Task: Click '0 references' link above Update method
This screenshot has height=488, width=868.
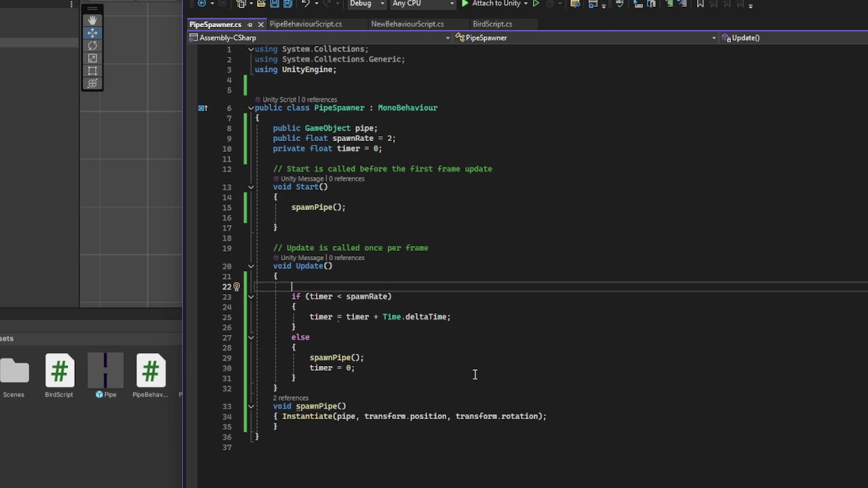Action: (x=347, y=258)
